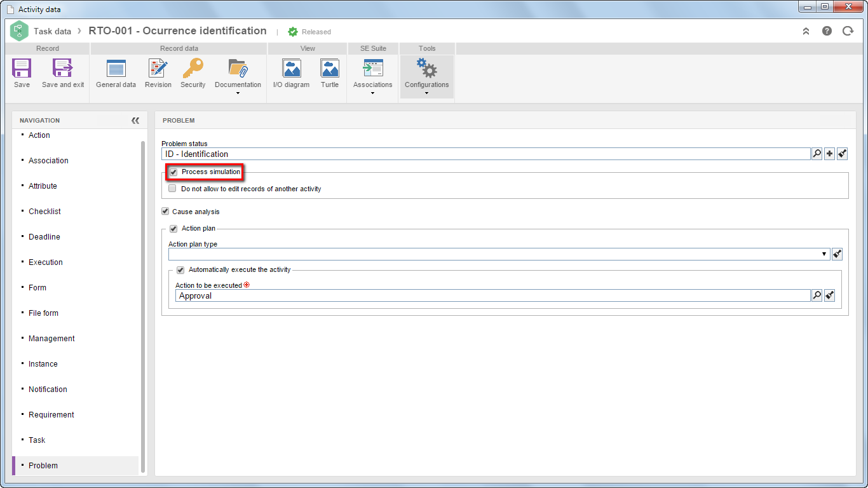Click search icon for Problem status
This screenshot has width=868, height=488.
[x=817, y=154]
